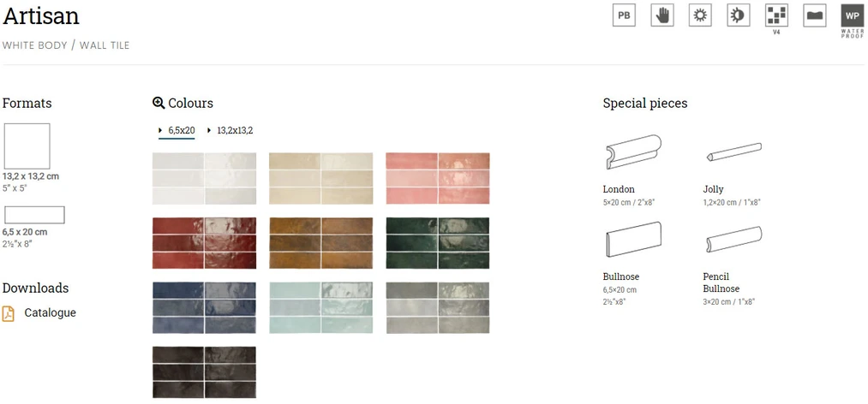Select the aqua tile colour swatch

click(x=321, y=308)
